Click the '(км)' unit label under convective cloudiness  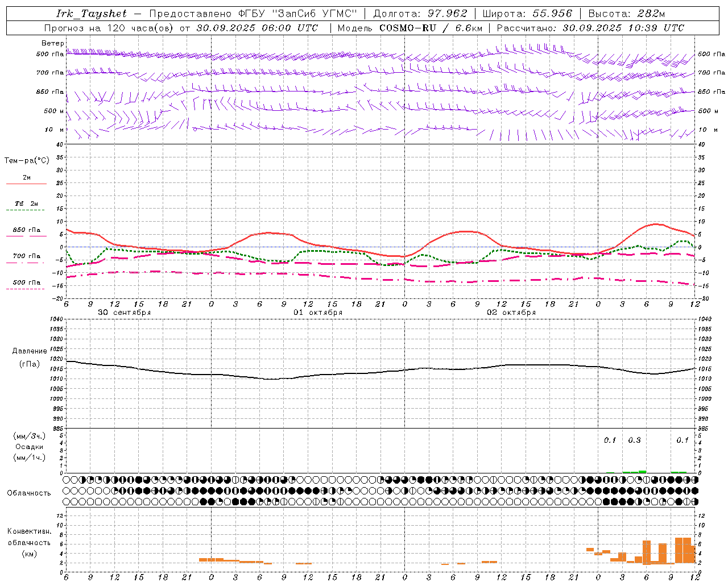point(29,554)
